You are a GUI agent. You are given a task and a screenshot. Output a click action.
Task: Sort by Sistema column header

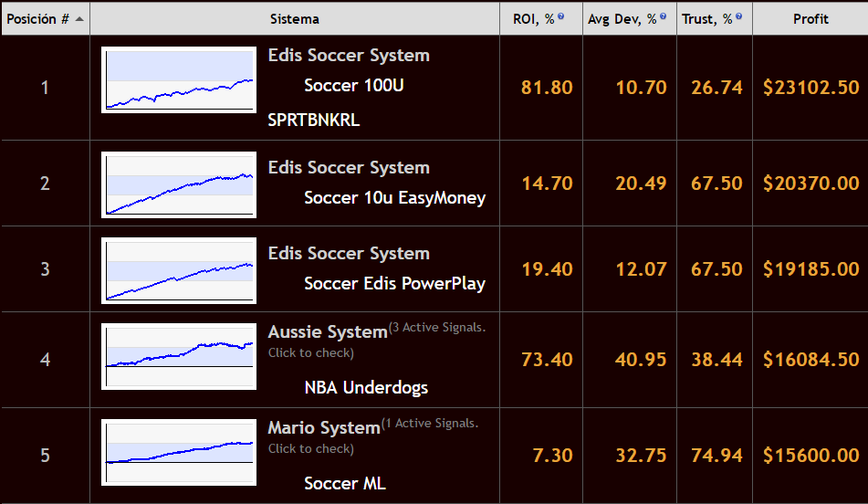click(295, 19)
